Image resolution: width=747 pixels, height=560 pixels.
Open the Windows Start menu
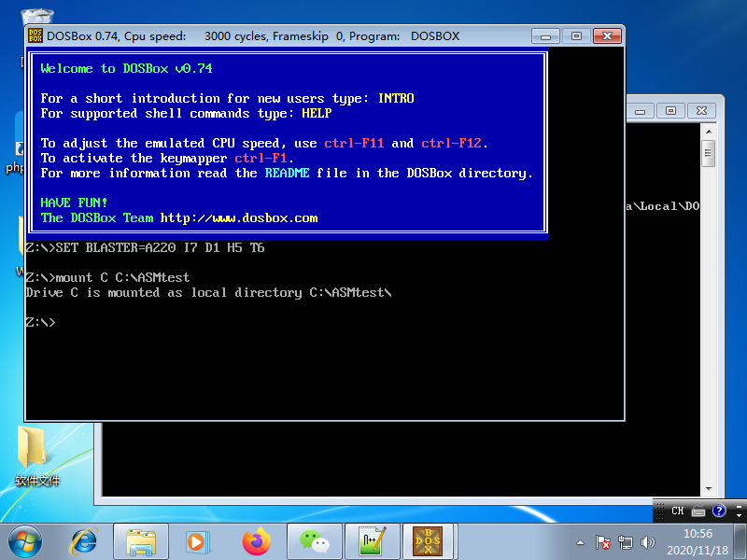pos(25,542)
